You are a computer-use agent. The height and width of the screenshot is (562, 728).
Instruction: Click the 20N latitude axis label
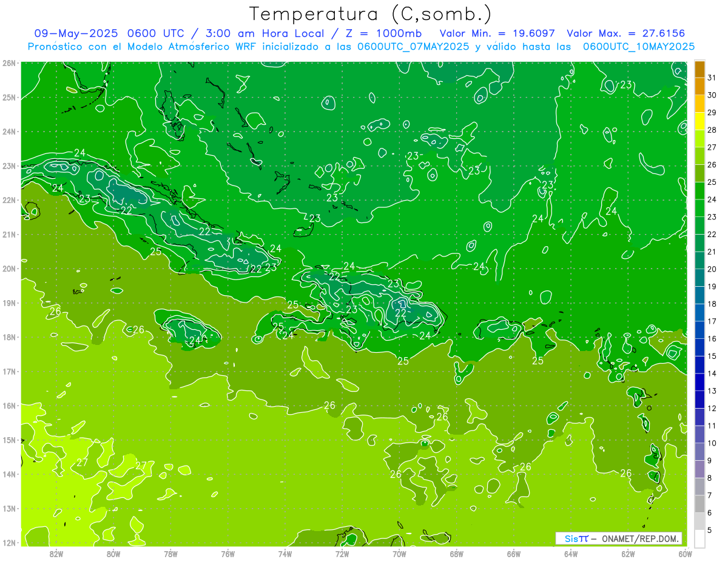(x=9, y=269)
